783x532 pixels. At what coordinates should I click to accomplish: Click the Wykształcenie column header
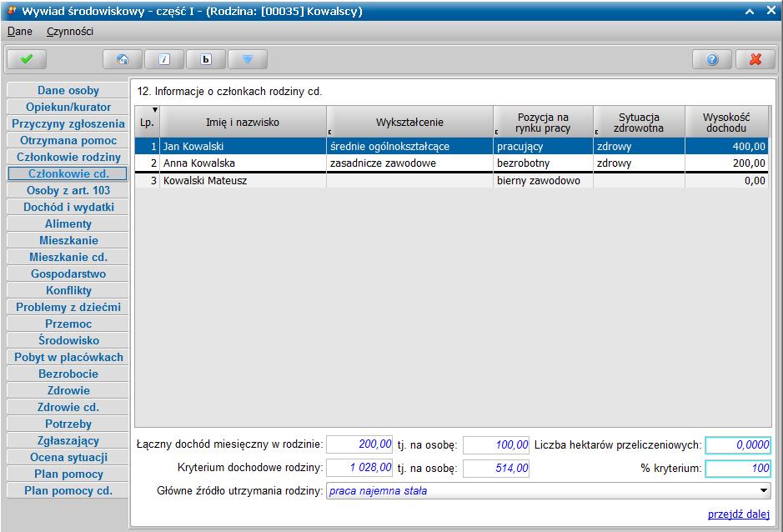[409, 122]
